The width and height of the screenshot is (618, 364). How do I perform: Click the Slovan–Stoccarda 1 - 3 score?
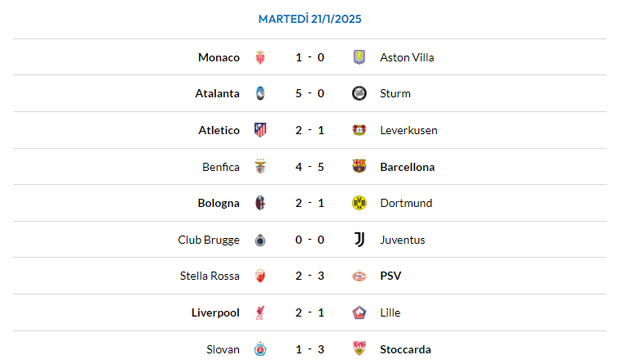(x=309, y=349)
